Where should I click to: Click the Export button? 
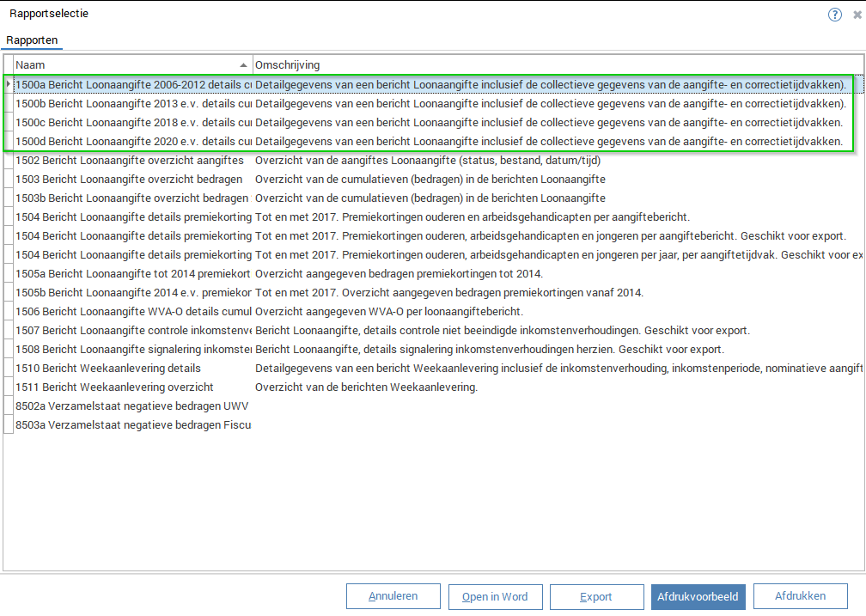(596, 596)
